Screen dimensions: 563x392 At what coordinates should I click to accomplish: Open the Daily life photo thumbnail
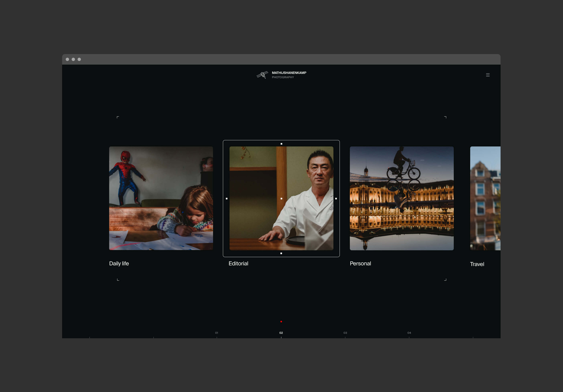pyautogui.click(x=161, y=198)
